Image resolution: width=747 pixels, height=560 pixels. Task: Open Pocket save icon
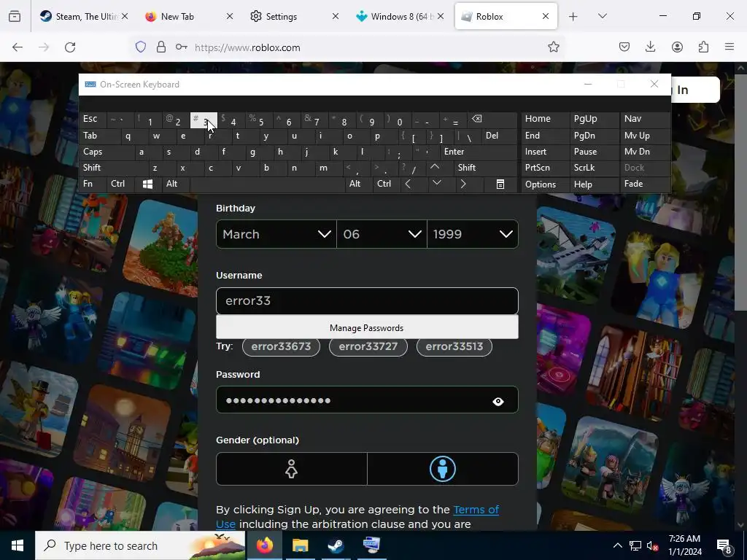coord(624,47)
